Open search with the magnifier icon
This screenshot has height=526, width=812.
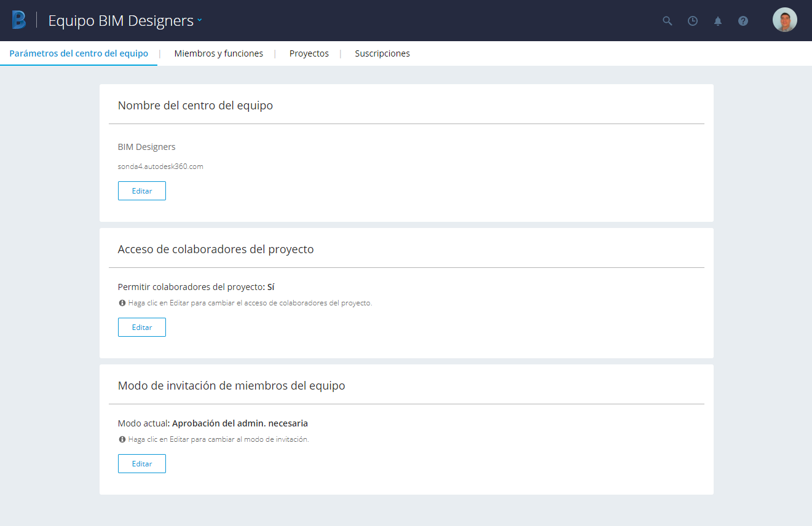667,21
